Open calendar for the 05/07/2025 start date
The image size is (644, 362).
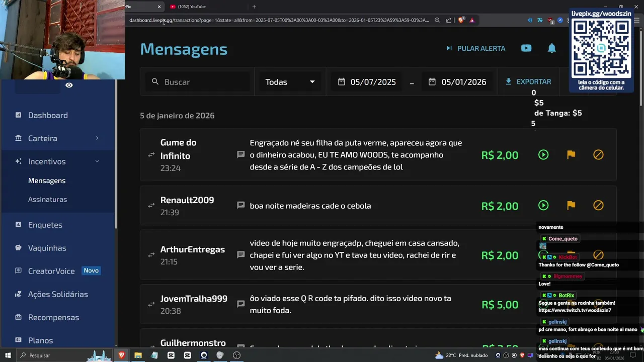pyautogui.click(x=342, y=81)
